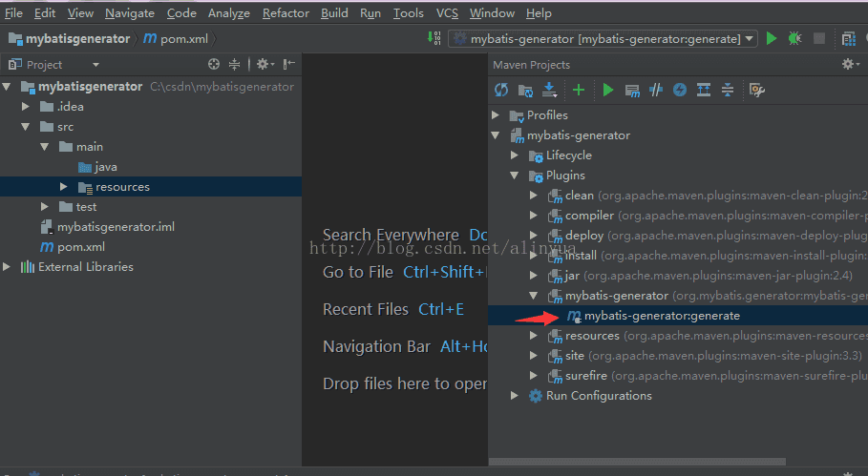Viewport: 868px width, 476px height.
Task: Select pom.xml in the project tree
Action: (80, 247)
